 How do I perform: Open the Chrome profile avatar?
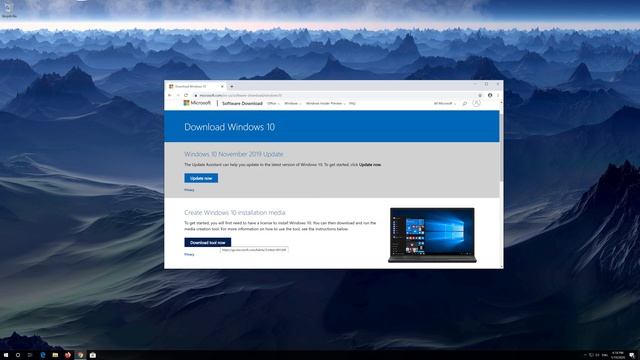(x=490, y=95)
